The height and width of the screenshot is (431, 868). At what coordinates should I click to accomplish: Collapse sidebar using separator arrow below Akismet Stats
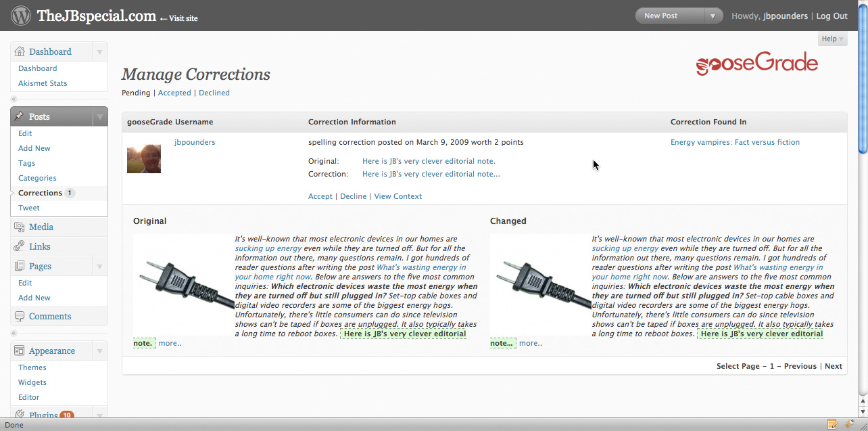(14, 99)
